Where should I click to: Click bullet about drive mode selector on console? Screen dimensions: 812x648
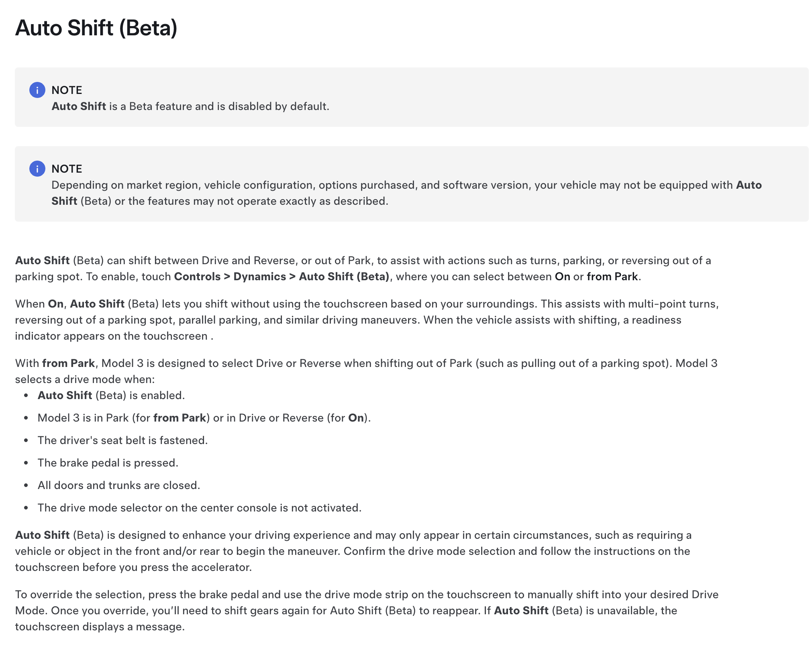pos(200,508)
